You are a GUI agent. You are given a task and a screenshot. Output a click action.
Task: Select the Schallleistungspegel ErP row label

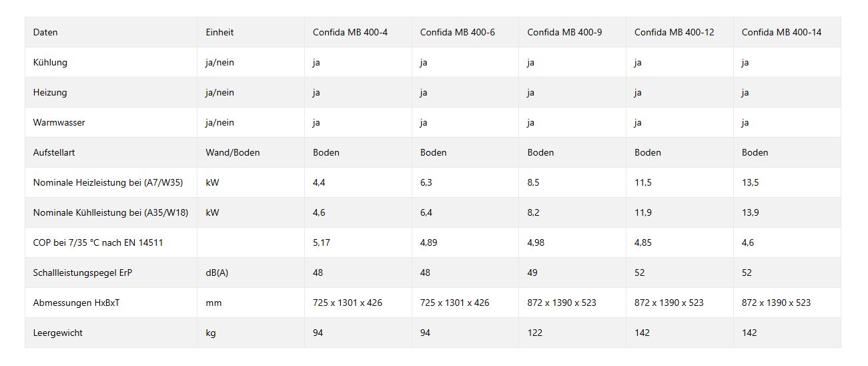coord(87,272)
